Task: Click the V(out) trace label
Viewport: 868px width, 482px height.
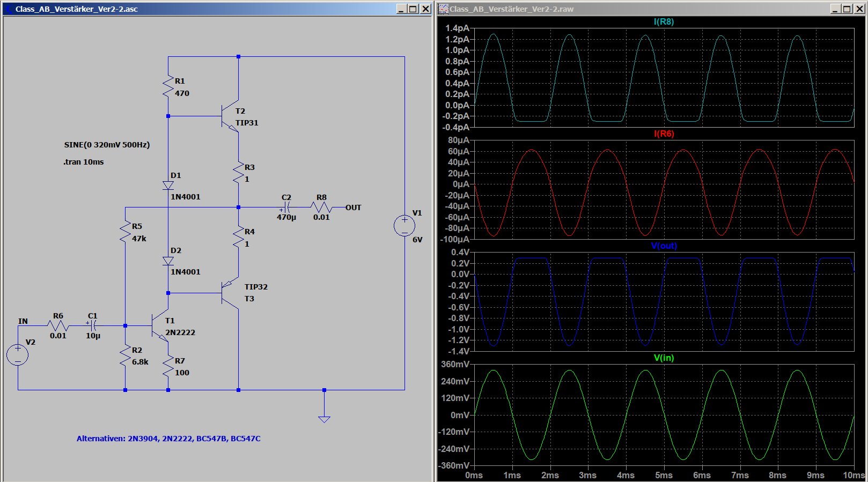Action: (x=664, y=246)
